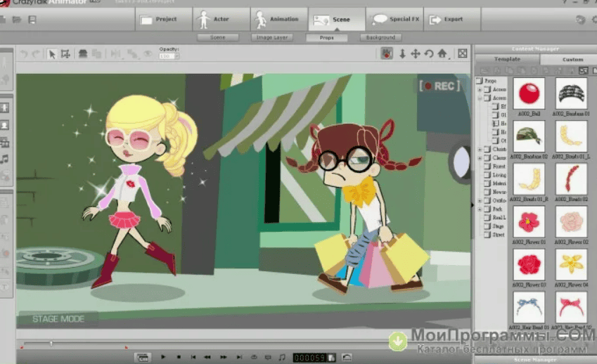Select the Props root tree folder
597x364 pixels.
pos(487,81)
